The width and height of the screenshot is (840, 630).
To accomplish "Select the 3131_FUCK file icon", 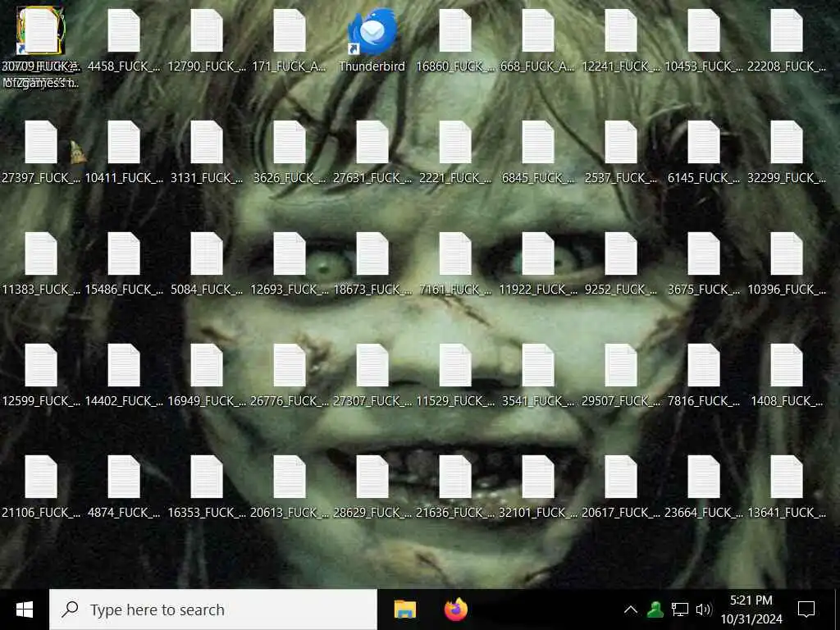I will [207, 143].
